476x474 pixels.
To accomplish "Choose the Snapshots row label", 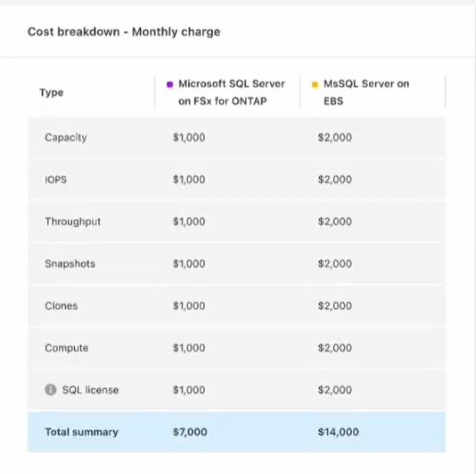I will (x=70, y=264).
